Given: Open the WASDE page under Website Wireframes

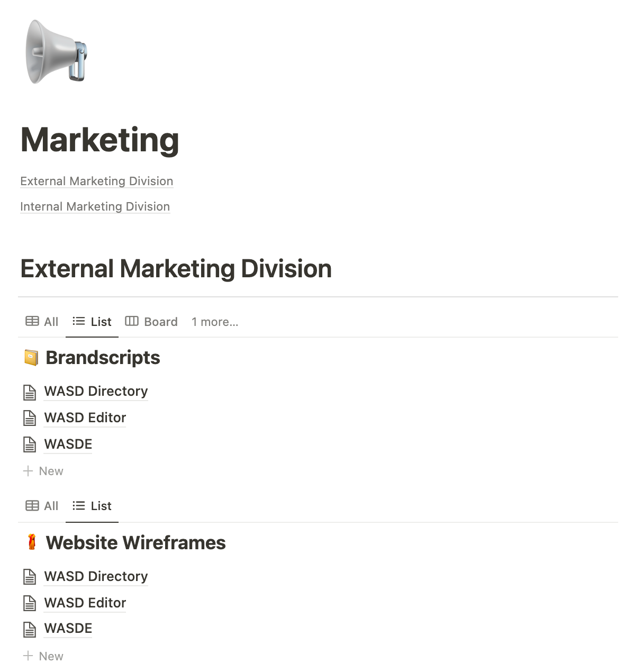Looking at the screenshot, I should (x=68, y=628).
